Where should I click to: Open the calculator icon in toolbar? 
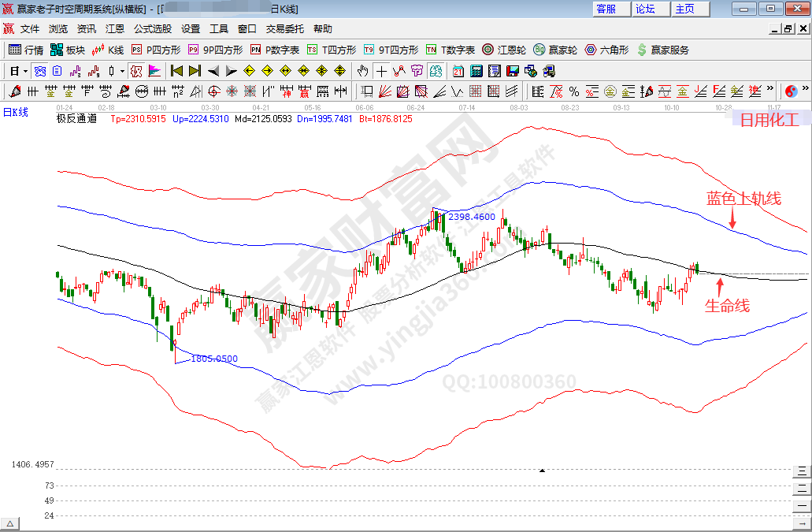476,70
